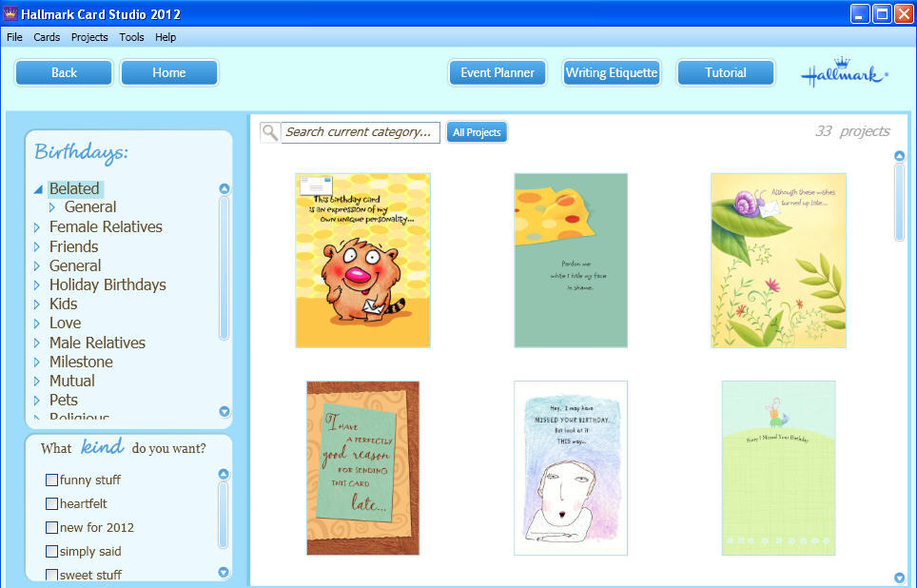
Task: Select the orange raccoon birthday card thumbnail
Action: coord(362,261)
